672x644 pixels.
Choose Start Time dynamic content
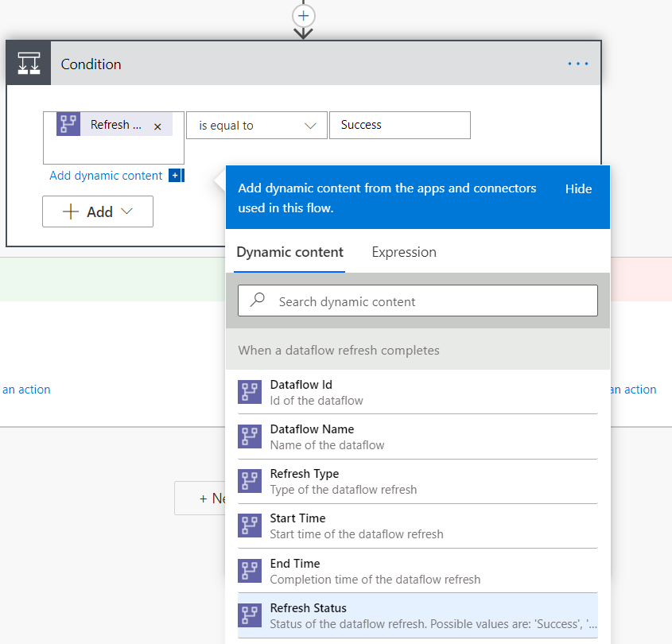[418, 526]
